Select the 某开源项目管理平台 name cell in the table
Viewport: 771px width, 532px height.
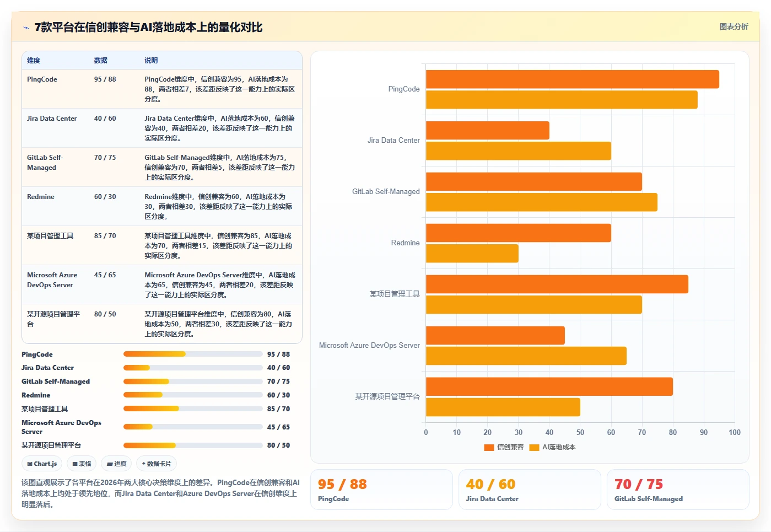56,324
